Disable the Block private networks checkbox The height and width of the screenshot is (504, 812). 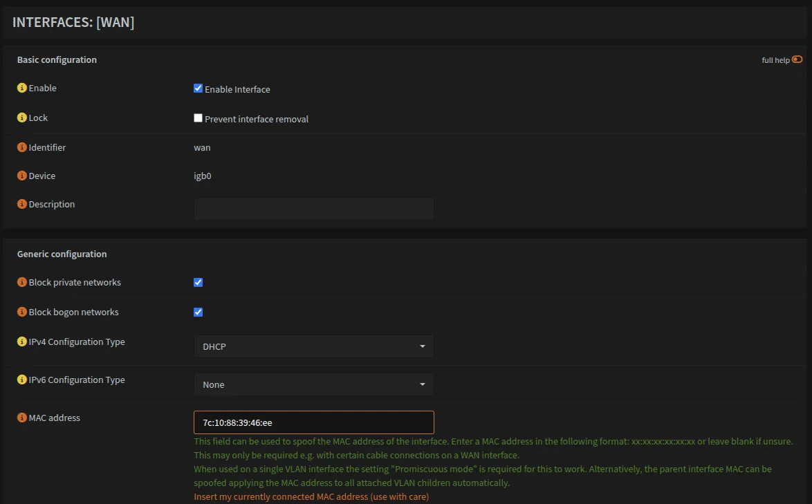point(198,283)
